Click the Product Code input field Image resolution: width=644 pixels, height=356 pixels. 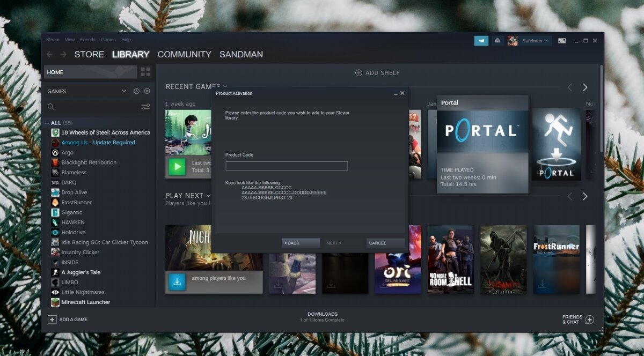point(287,166)
